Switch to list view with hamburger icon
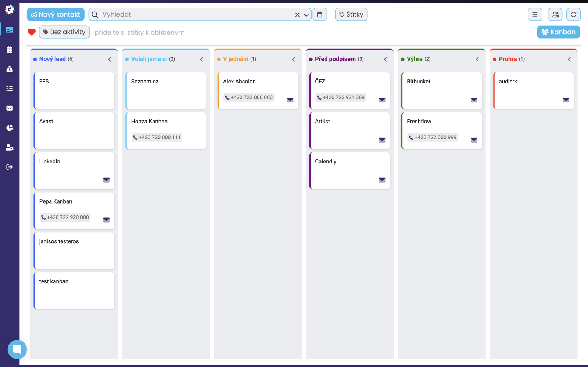Viewport: 588px width, 367px height. pyautogui.click(x=535, y=14)
